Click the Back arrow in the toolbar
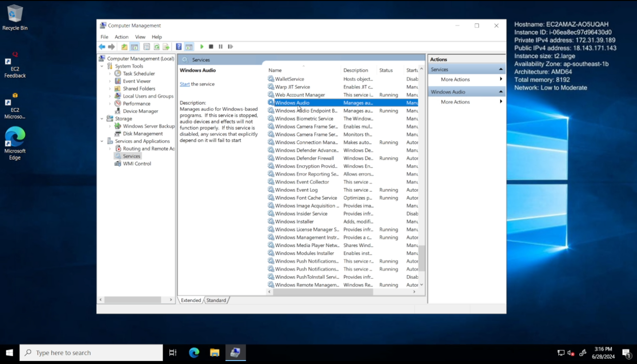This screenshot has width=637, height=364. [x=102, y=47]
